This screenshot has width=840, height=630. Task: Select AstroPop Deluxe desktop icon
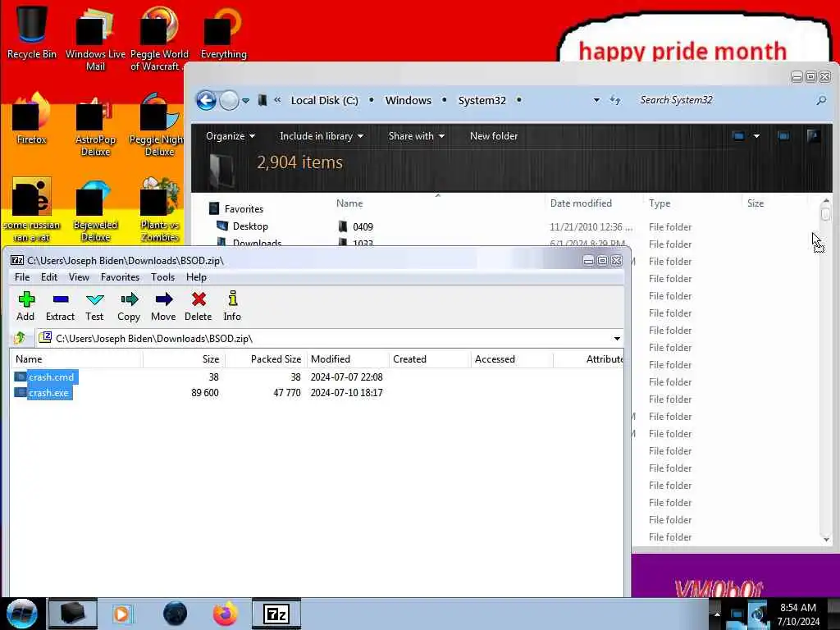[95, 125]
